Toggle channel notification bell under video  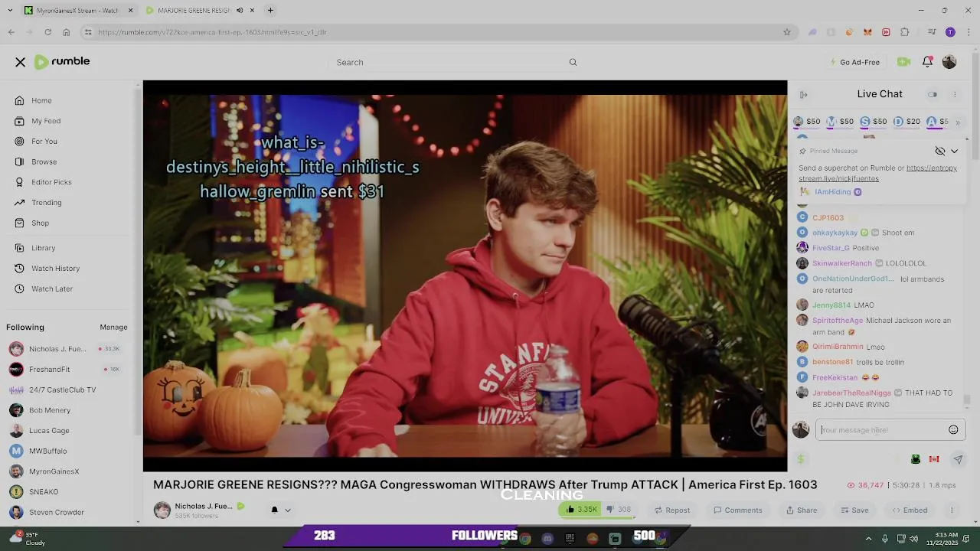274,510
